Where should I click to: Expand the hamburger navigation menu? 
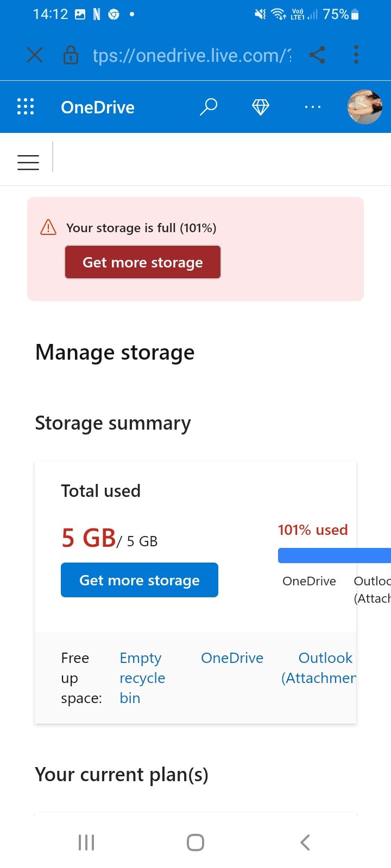(28, 162)
